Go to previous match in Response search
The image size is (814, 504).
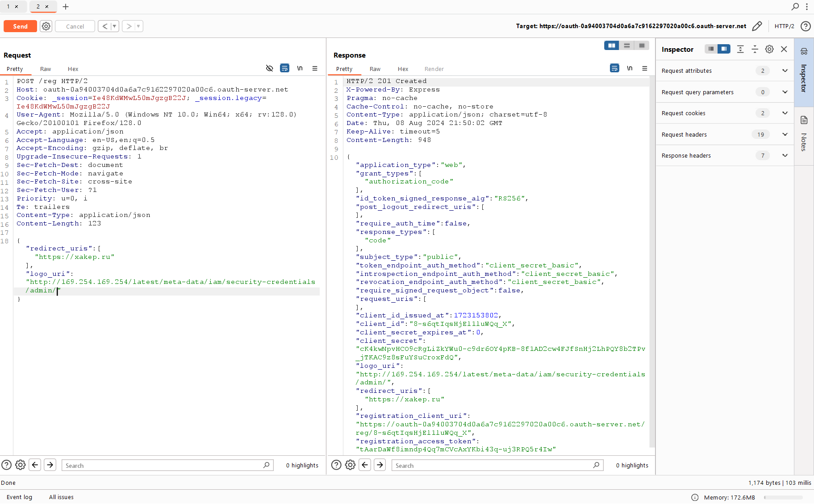(x=365, y=465)
